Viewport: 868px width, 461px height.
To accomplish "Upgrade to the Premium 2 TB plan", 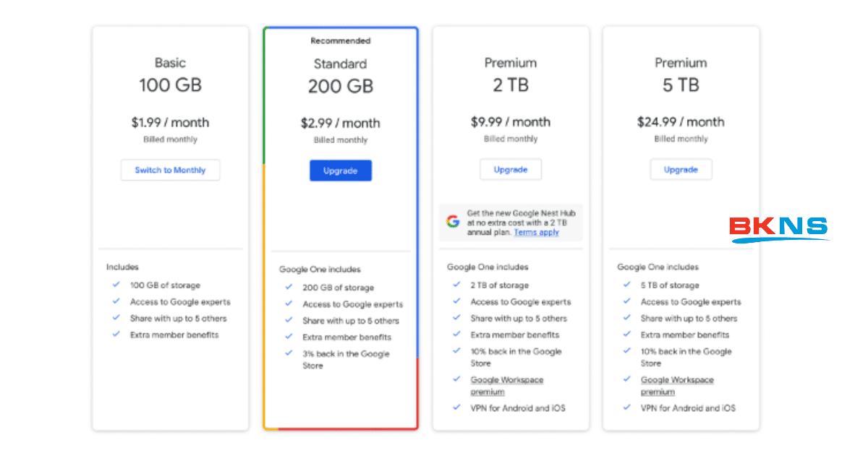I will coord(510,170).
